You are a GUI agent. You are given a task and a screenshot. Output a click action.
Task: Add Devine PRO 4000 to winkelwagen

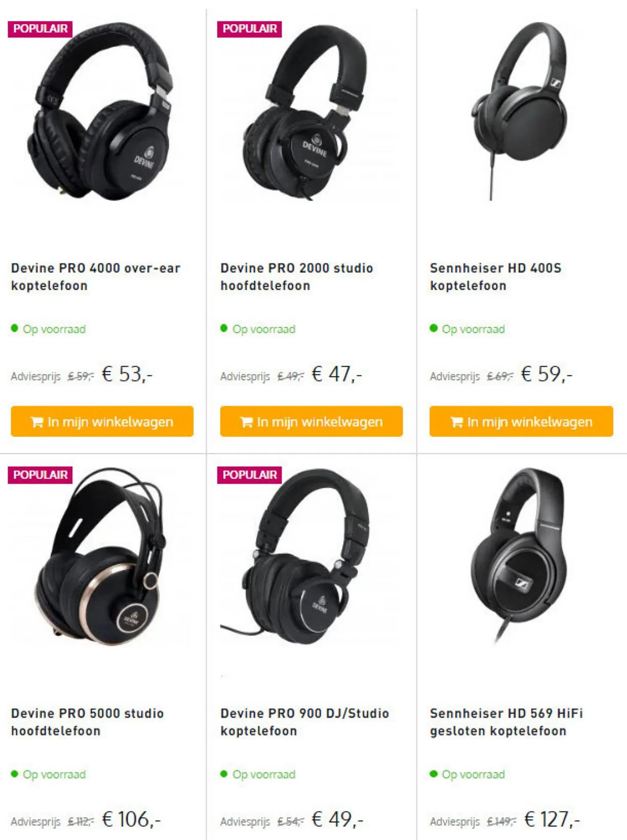coord(102,421)
